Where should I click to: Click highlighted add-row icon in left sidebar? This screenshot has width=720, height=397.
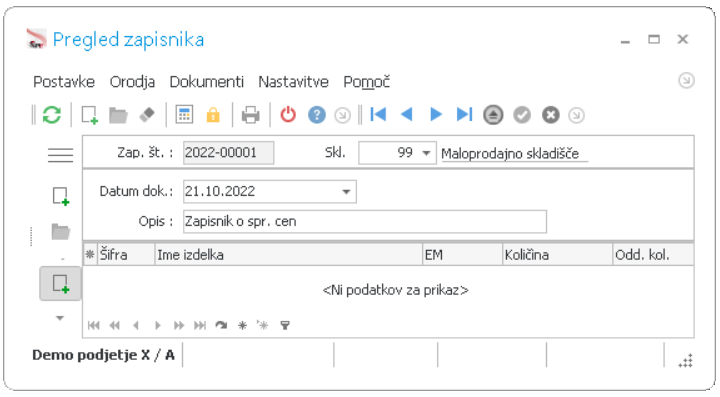pos(61,284)
